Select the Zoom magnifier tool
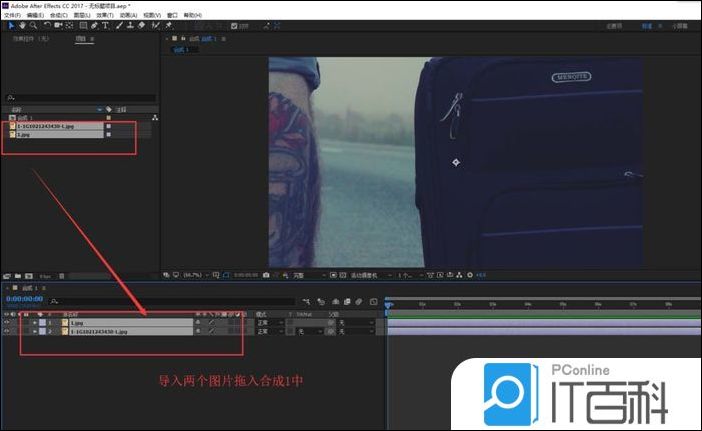Image resolution: width=702 pixels, height=431 pixels. pyautogui.click(x=33, y=25)
